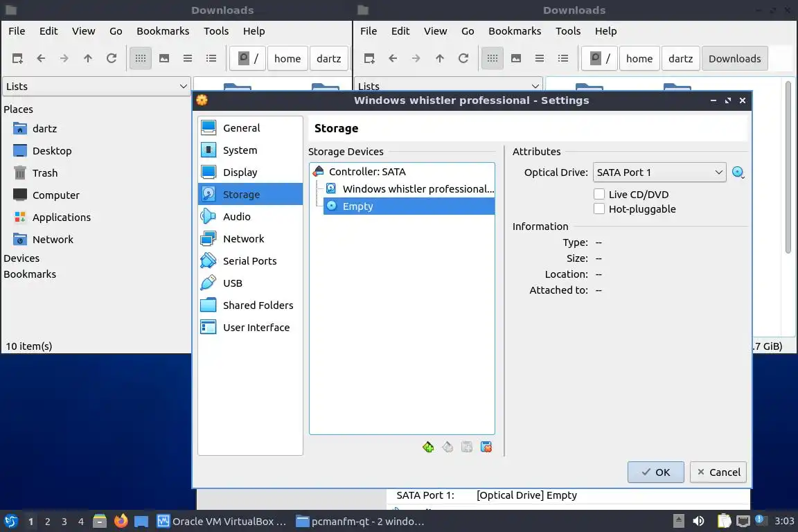This screenshot has width=798, height=532.
Task: Enable the Live CD/DVD checkbox
Action: click(599, 194)
